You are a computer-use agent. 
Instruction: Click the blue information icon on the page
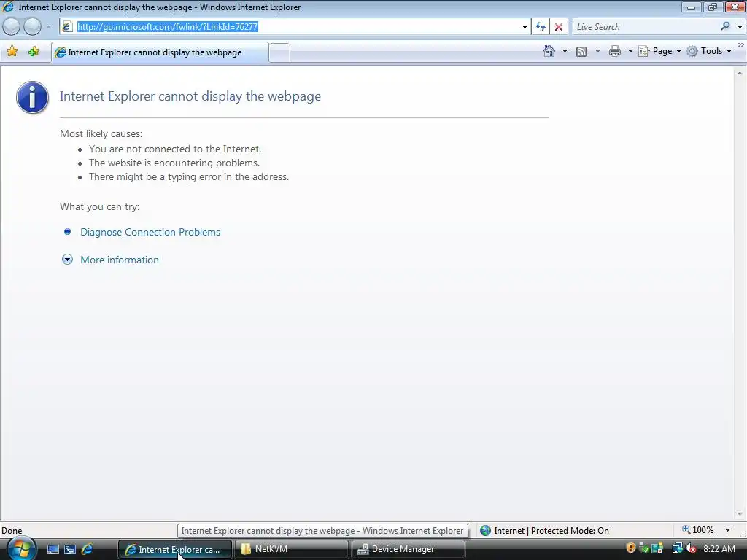(32, 97)
